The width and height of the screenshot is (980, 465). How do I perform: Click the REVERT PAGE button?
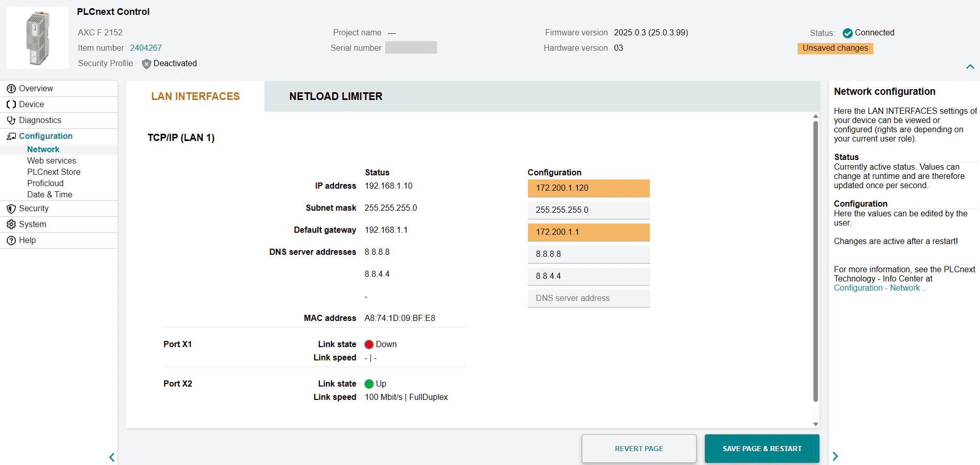pyautogui.click(x=639, y=449)
